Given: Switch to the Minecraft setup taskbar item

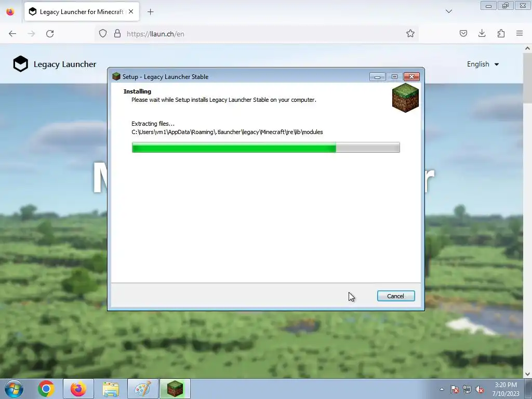Looking at the screenshot, I should click(x=175, y=389).
